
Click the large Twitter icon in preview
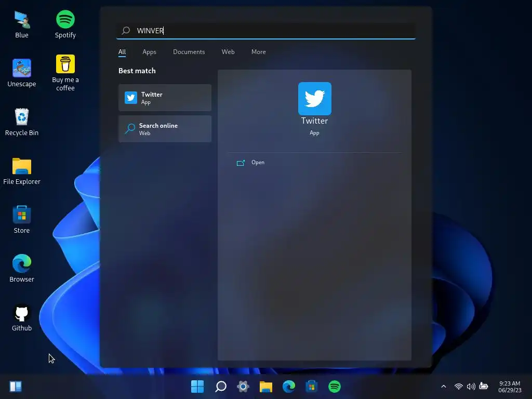tap(314, 99)
